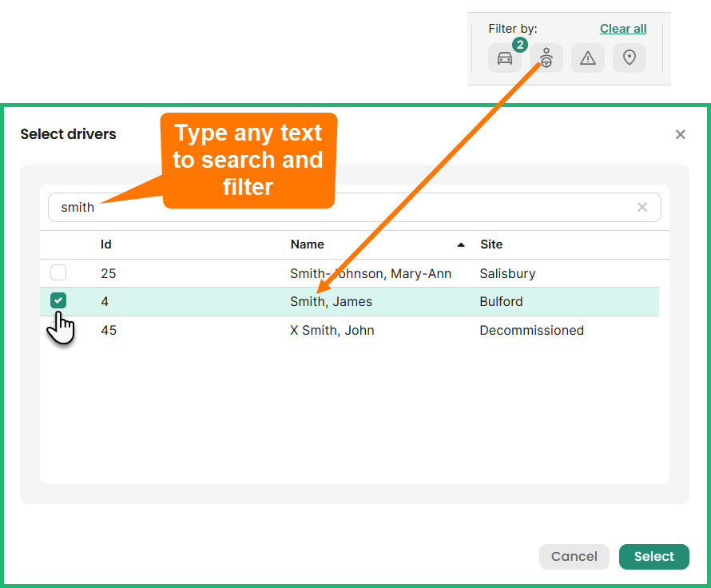Screen dimensions: 711x588
Task: Clear the 'smith' search text with X
Action: [642, 207]
